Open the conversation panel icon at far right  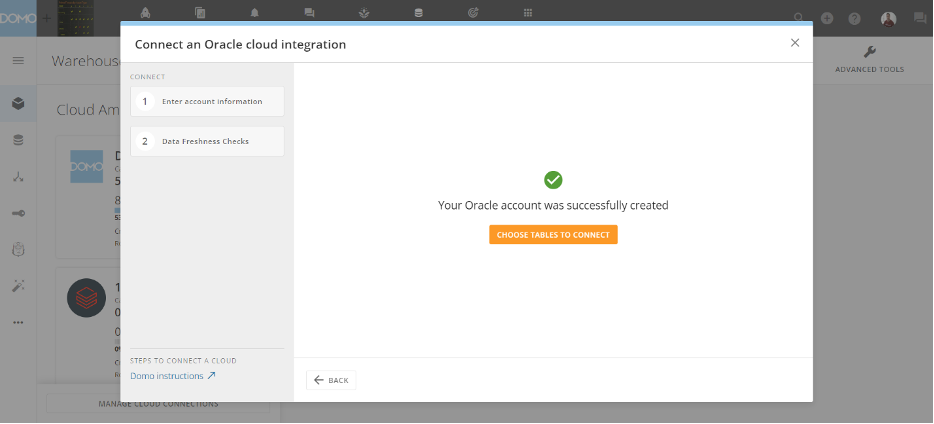click(x=920, y=18)
